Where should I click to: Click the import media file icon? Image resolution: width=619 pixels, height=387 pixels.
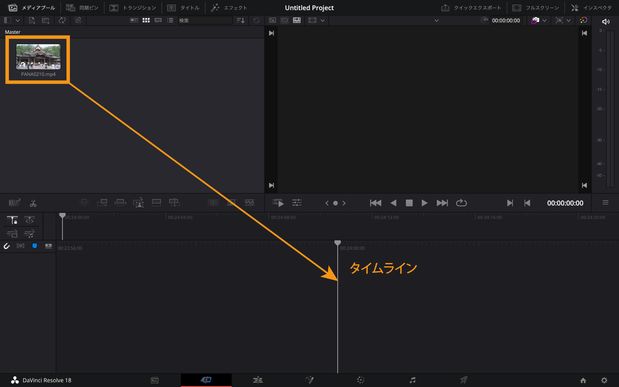pos(32,20)
